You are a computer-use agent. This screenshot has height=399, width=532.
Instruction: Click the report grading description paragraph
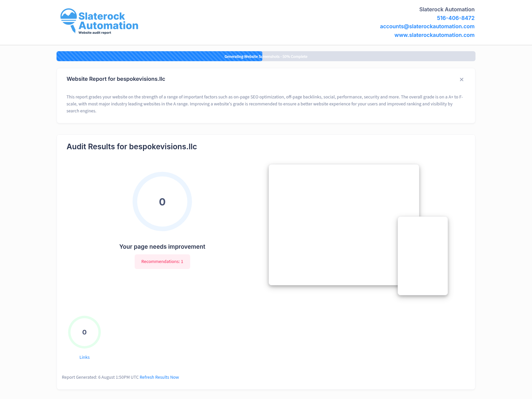click(x=264, y=104)
